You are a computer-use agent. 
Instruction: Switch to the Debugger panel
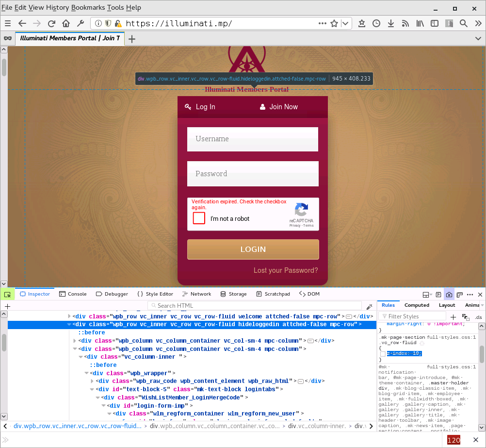[112, 294]
